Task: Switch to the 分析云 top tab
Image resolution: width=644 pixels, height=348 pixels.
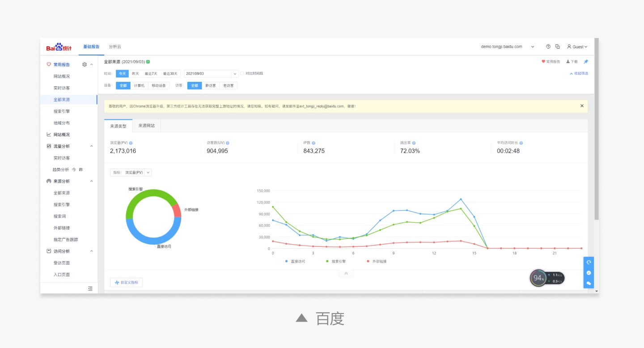Action: (x=115, y=47)
